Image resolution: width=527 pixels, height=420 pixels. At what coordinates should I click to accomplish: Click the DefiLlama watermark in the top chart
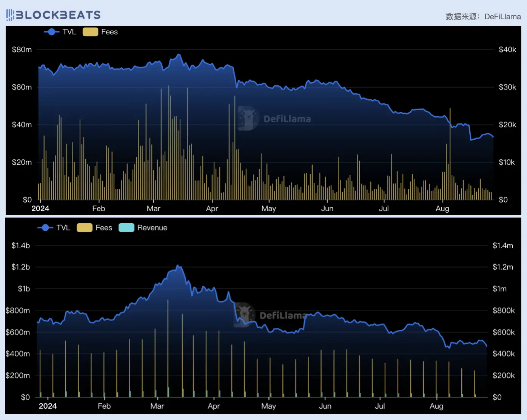coord(275,119)
